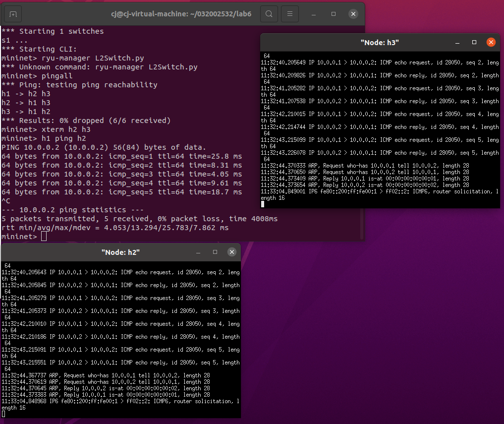Click the main terminal vertical scrollbar
Screen dimensions: 504x424
coord(362,133)
